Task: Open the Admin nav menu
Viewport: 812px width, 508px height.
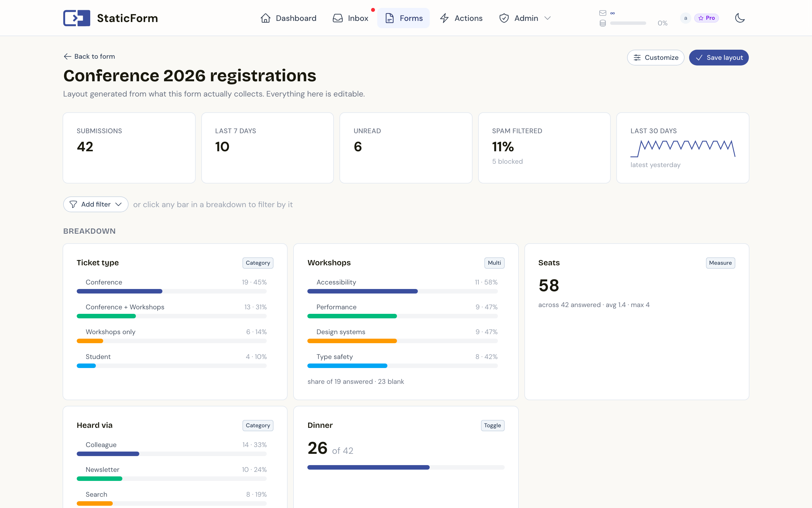Action: [x=525, y=18]
